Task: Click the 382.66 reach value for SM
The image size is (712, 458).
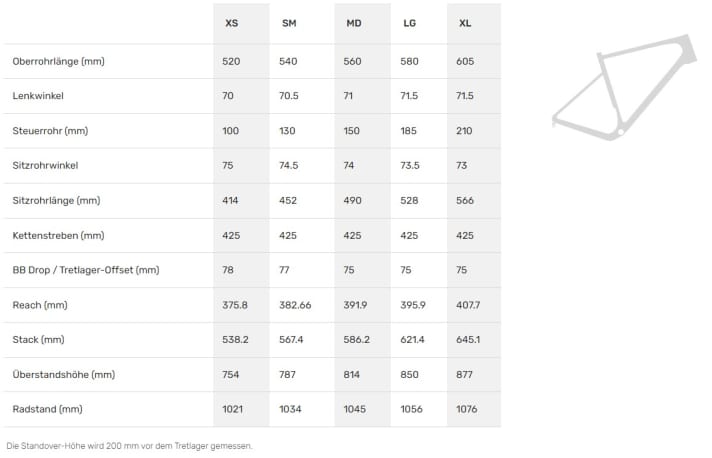Action: (x=295, y=305)
